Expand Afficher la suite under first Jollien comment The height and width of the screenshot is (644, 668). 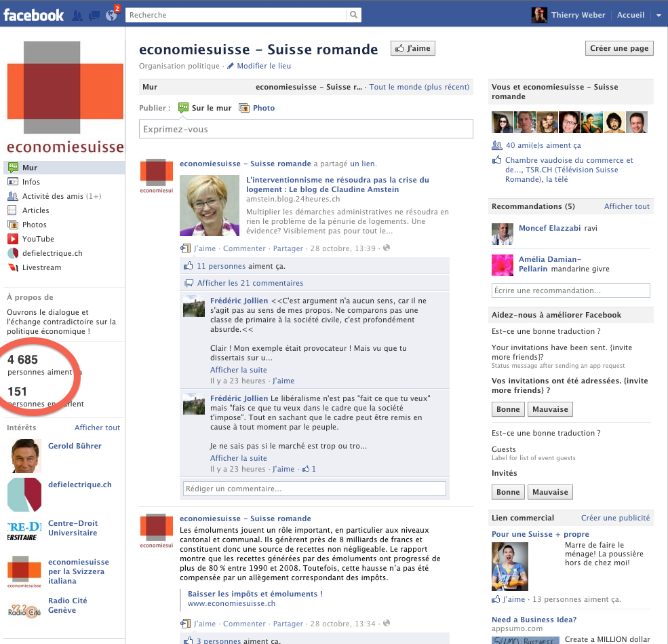pyautogui.click(x=239, y=370)
